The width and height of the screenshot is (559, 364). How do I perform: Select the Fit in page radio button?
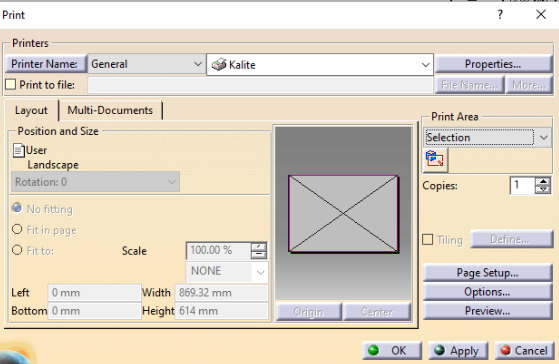click(x=17, y=229)
